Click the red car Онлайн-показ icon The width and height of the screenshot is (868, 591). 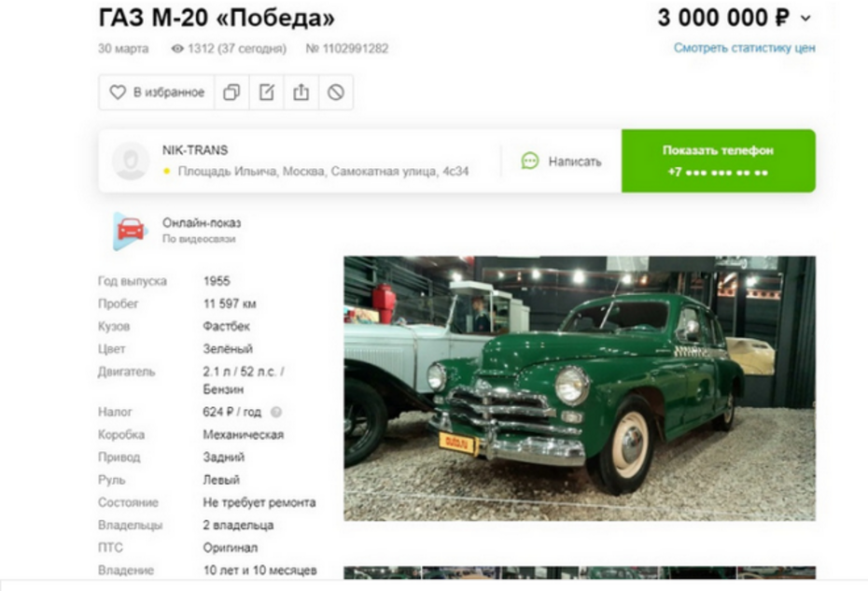click(130, 231)
